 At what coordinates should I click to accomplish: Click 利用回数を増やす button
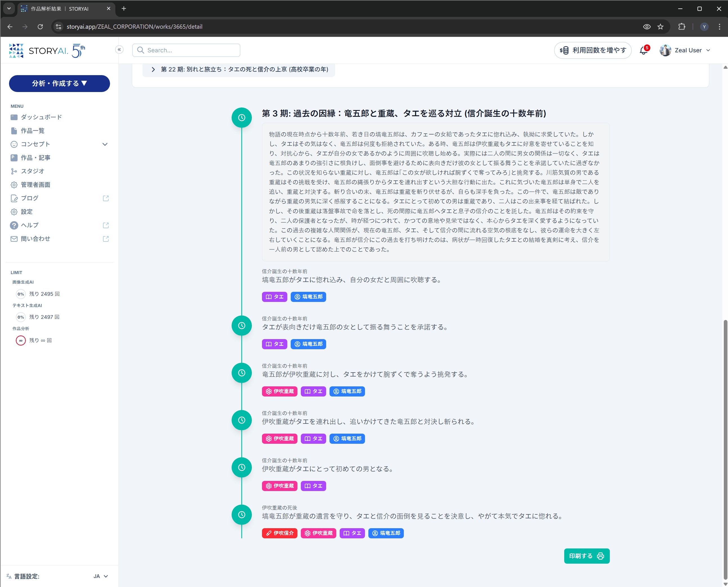tap(593, 50)
